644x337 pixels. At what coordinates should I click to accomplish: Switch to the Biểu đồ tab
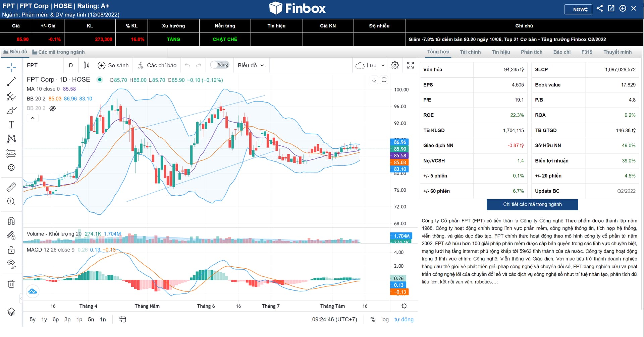[x=15, y=52]
